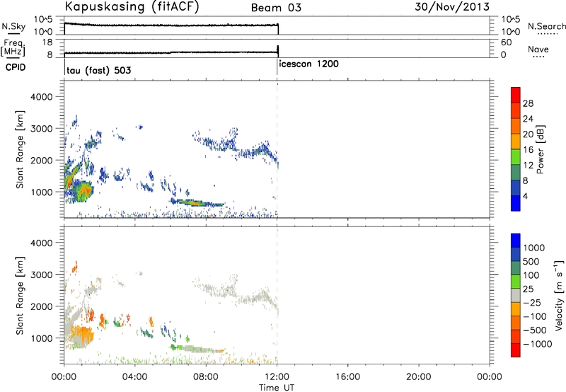Click the 1000 tick on the velocity panel

(41, 338)
